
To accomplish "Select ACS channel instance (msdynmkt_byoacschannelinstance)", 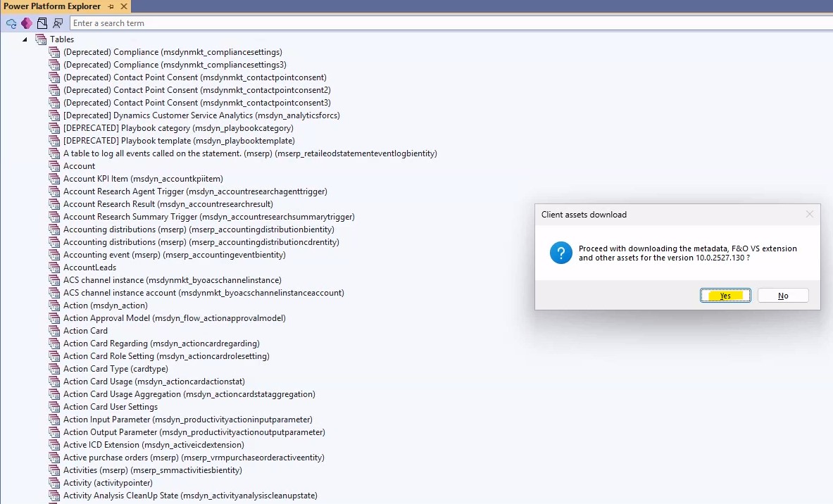I will click(x=172, y=280).
